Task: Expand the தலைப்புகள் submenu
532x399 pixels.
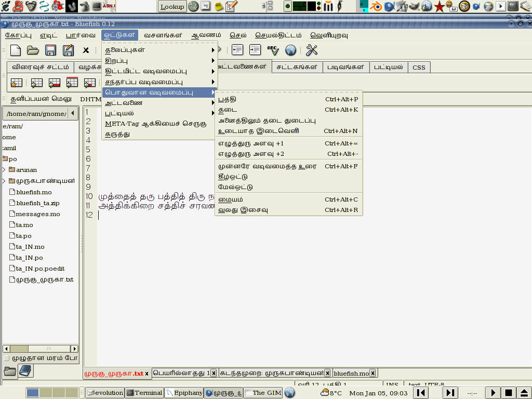Action: 159,50
